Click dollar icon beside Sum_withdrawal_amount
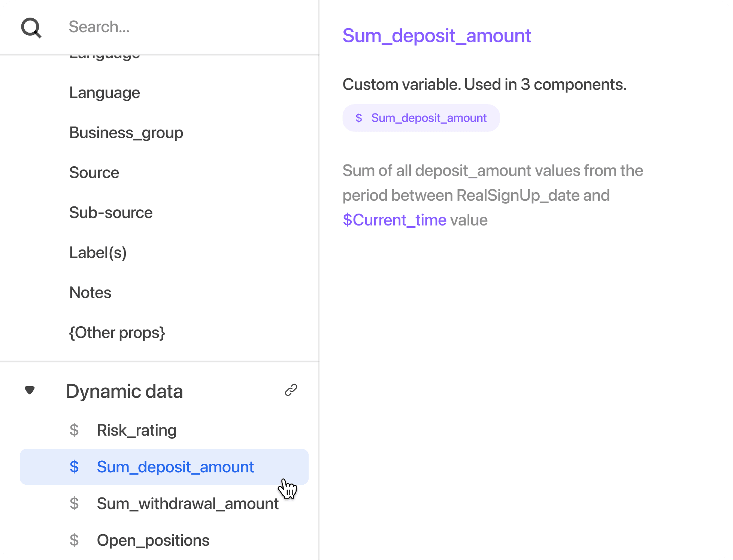The height and width of the screenshot is (560, 733). coord(74,503)
